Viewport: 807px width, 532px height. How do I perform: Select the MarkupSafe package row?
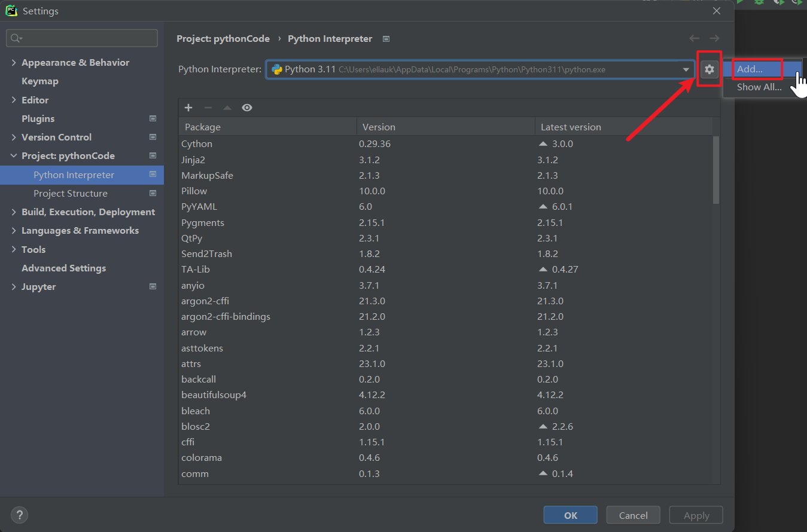coord(446,175)
